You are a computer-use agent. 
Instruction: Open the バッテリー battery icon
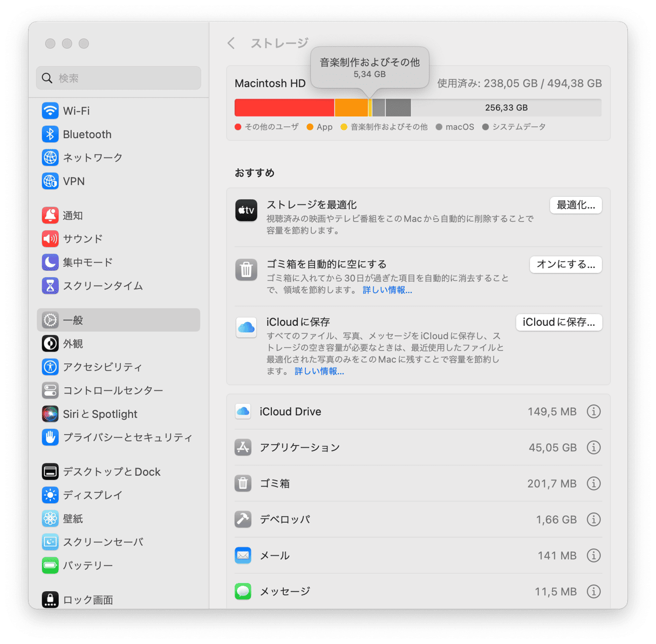point(50,565)
